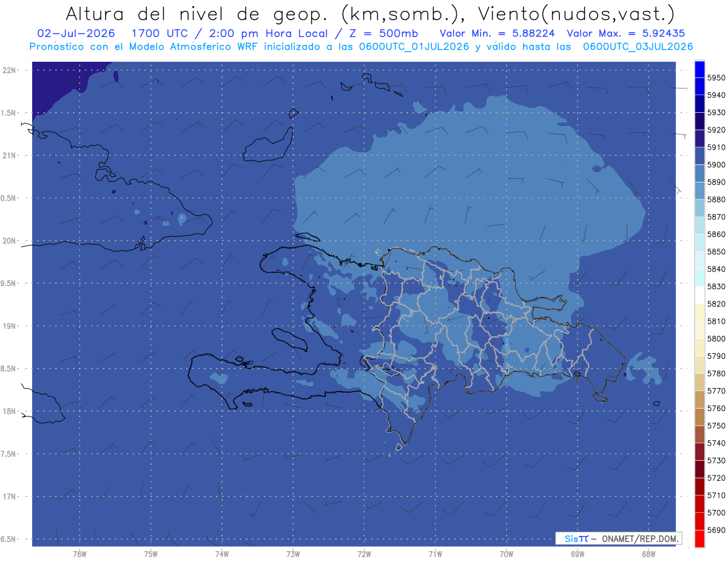Click the "5880" colorbar value

(x=716, y=199)
